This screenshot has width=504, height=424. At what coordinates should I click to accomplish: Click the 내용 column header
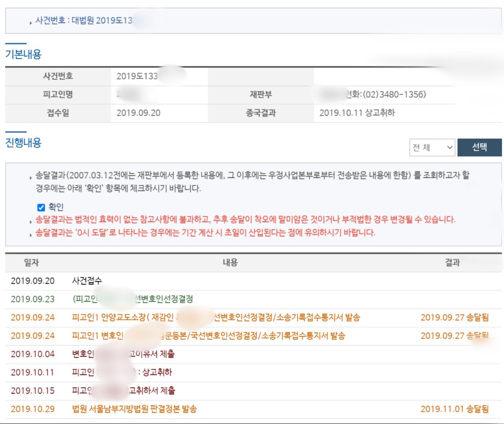(230, 262)
